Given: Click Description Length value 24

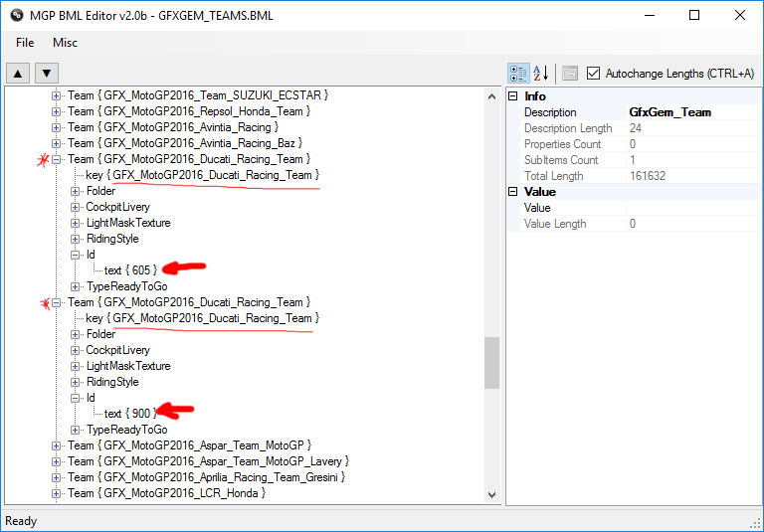Looking at the screenshot, I should point(693,128).
